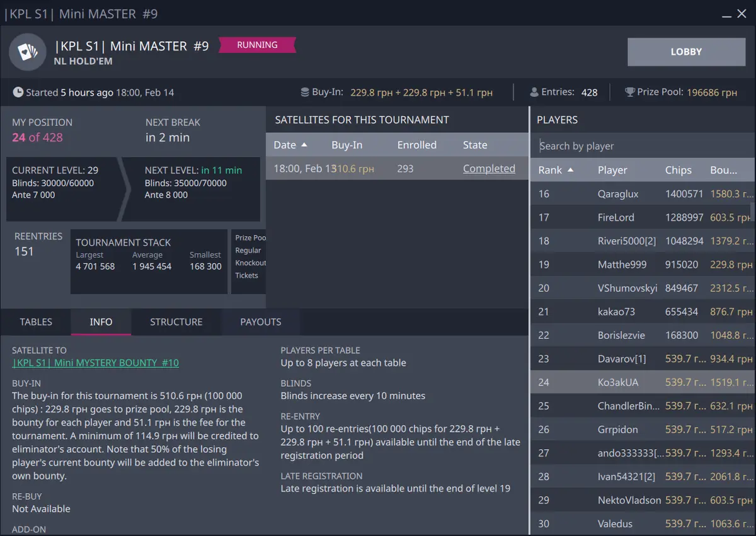
Task: Select player Qaraglux in the list
Action: pyautogui.click(x=617, y=194)
